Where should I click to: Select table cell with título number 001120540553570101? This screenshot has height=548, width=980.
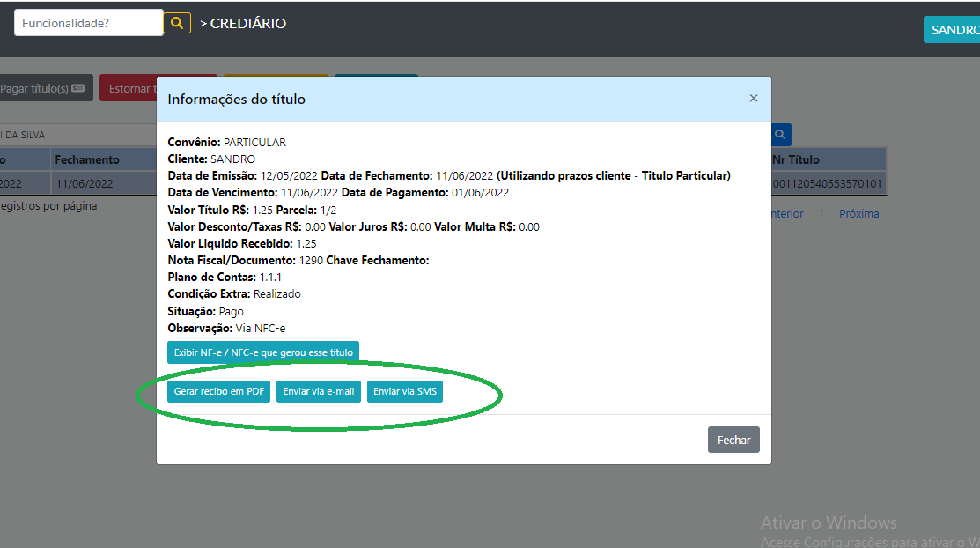click(826, 183)
